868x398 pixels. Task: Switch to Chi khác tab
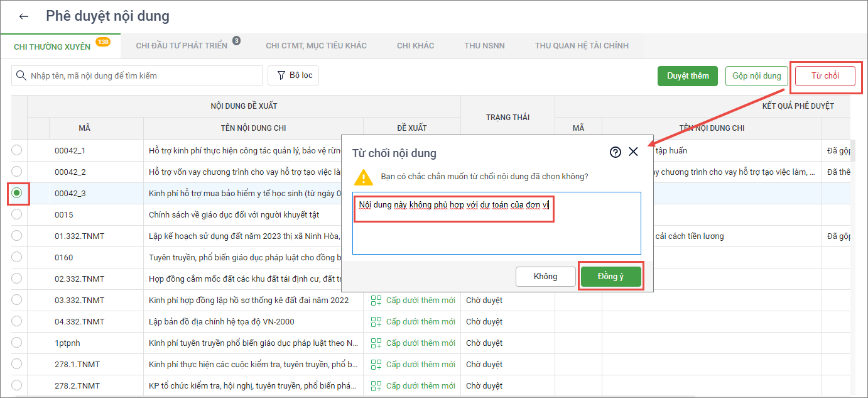pyautogui.click(x=415, y=46)
